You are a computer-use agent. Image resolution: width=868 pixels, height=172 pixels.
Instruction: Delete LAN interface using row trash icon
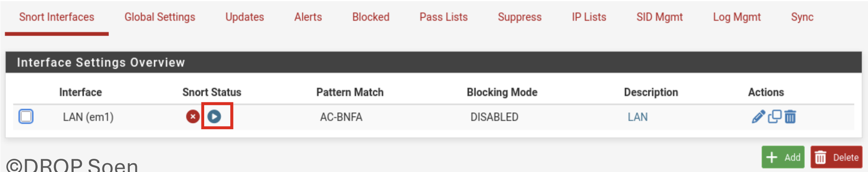(790, 117)
